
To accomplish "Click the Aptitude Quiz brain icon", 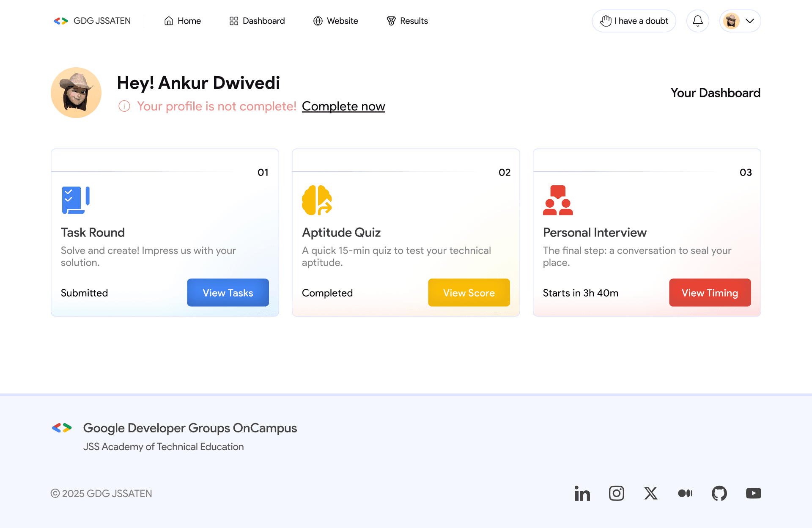I will pos(317,200).
